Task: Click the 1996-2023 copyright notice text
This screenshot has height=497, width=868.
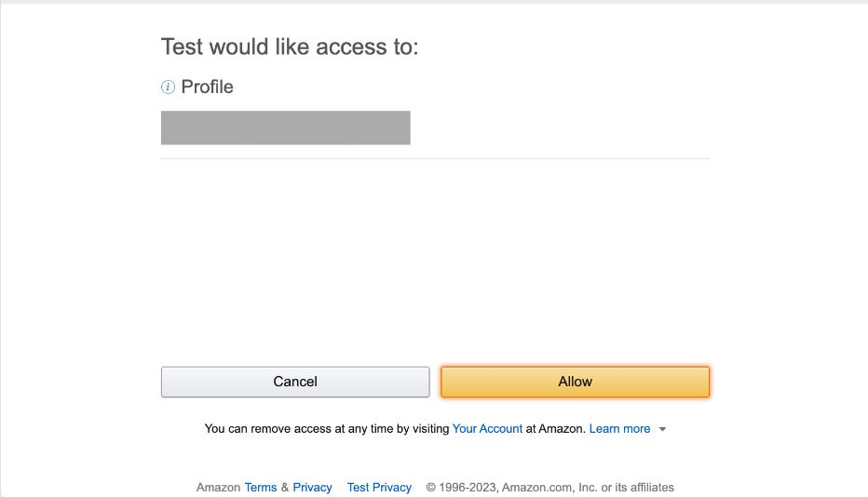Action: [549, 488]
